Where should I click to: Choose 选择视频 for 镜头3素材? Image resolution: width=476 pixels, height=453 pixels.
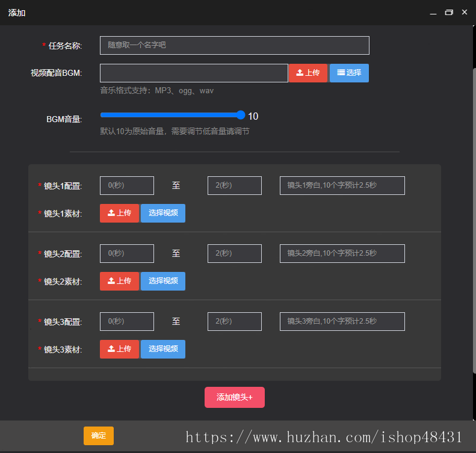163,350
